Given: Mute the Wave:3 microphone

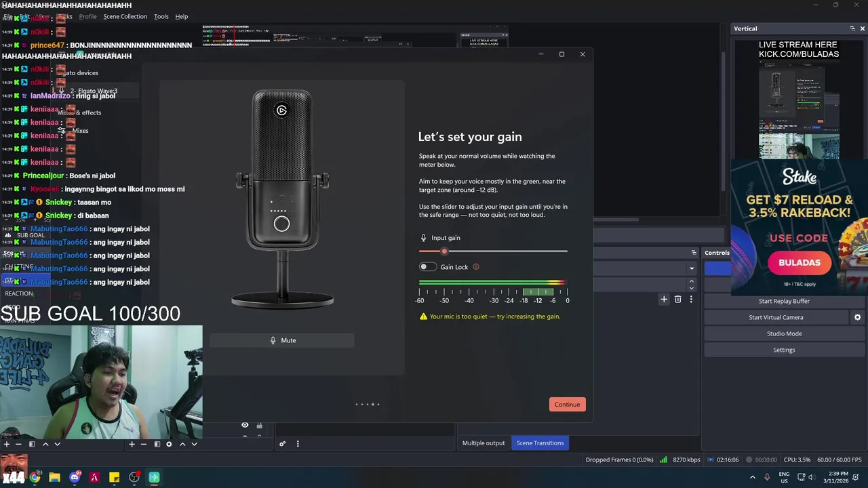Looking at the screenshot, I should click(x=282, y=340).
